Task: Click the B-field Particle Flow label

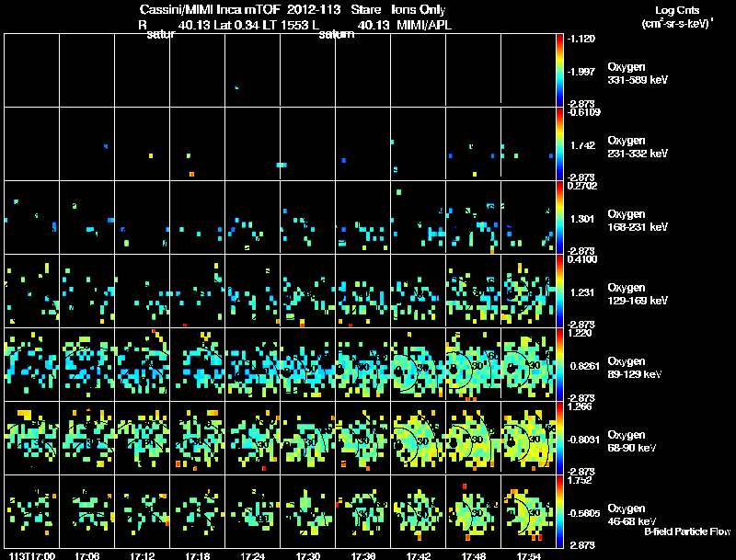Action: (687, 531)
